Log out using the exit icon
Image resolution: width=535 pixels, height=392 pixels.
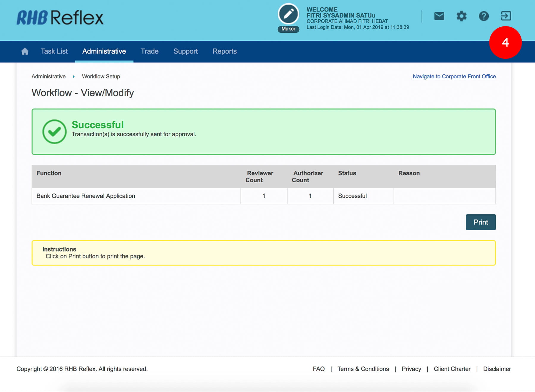tap(506, 16)
